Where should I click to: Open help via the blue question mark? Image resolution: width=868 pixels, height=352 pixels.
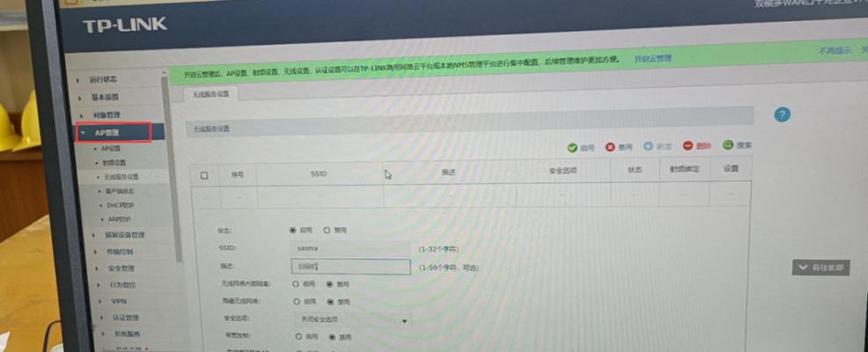coord(782,114)
